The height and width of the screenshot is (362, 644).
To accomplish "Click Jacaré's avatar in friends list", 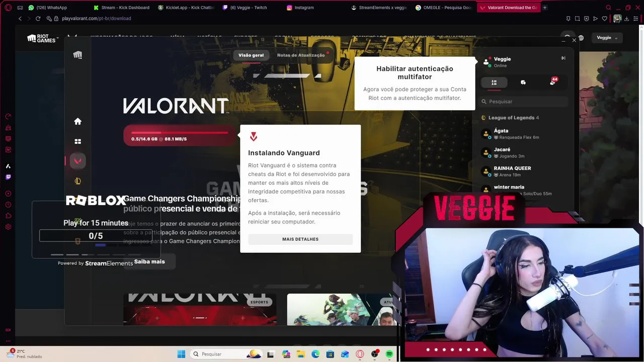I will 486,153.
